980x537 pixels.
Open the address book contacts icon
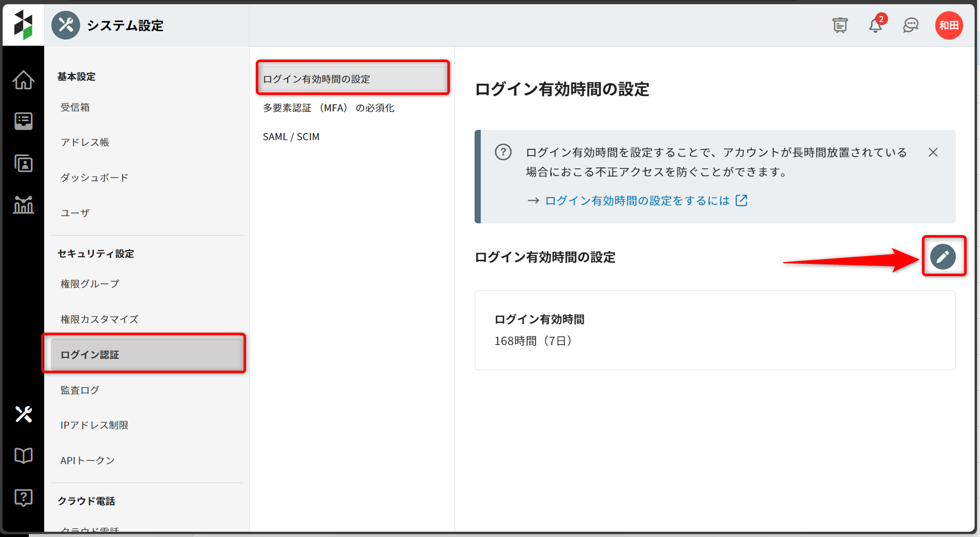pos(24,164)
